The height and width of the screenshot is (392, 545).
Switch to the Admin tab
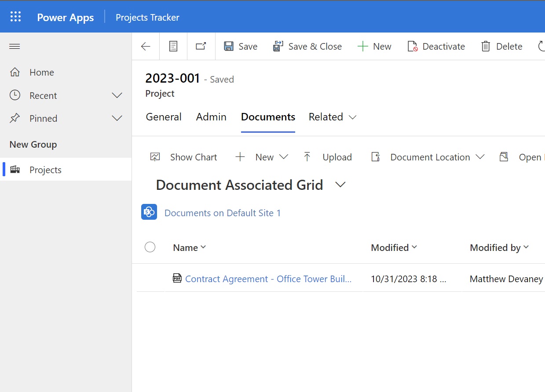[211, 117]
